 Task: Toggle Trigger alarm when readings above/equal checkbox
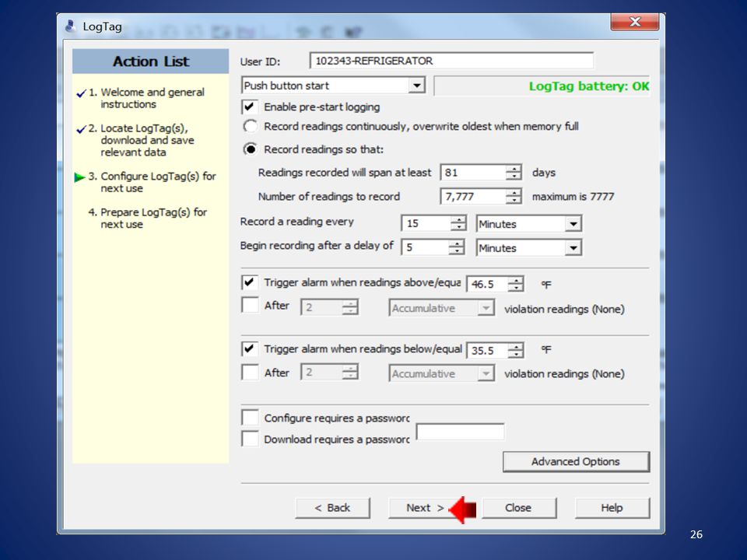point(250,282)
